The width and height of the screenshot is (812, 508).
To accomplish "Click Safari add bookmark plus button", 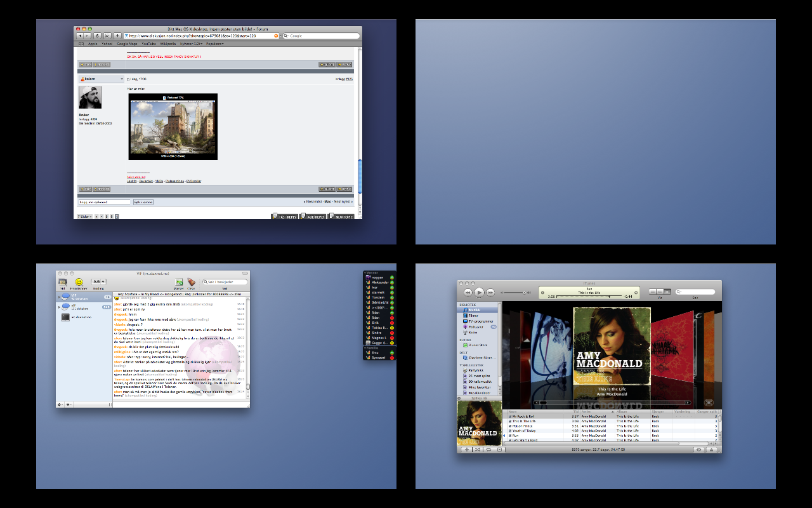I will (x=117, y=36).
